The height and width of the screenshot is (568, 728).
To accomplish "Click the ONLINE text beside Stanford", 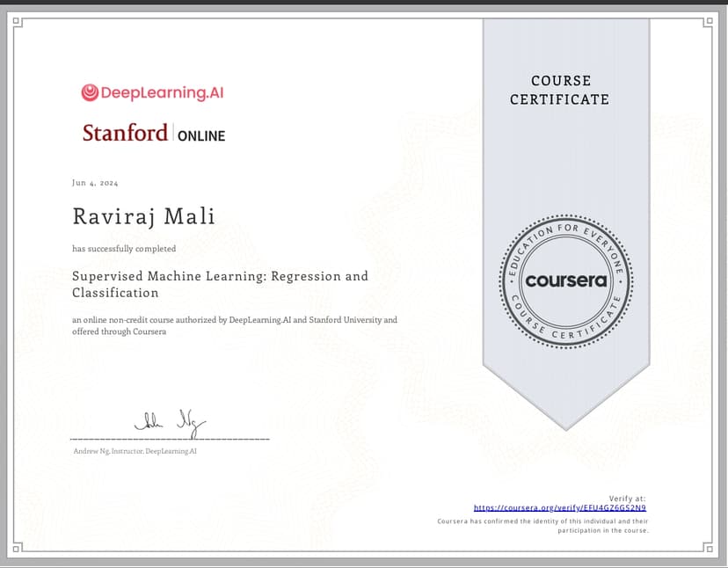I will (x=201, y=136).
